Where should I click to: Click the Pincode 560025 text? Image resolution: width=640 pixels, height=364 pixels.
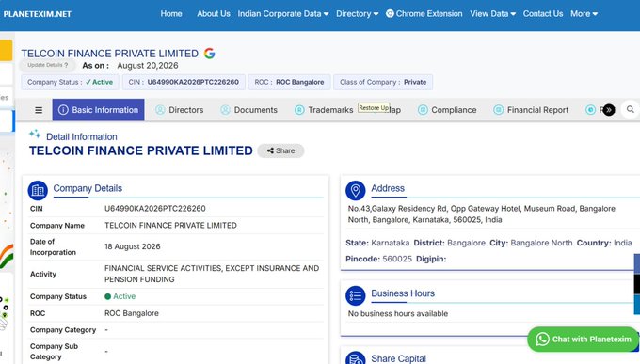tap(378, 259)
